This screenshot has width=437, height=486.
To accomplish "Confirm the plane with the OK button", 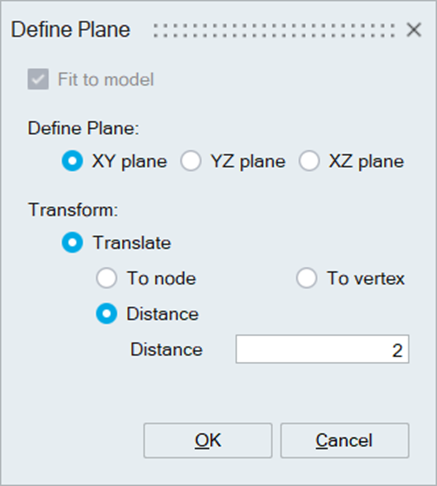I will 208,441.
